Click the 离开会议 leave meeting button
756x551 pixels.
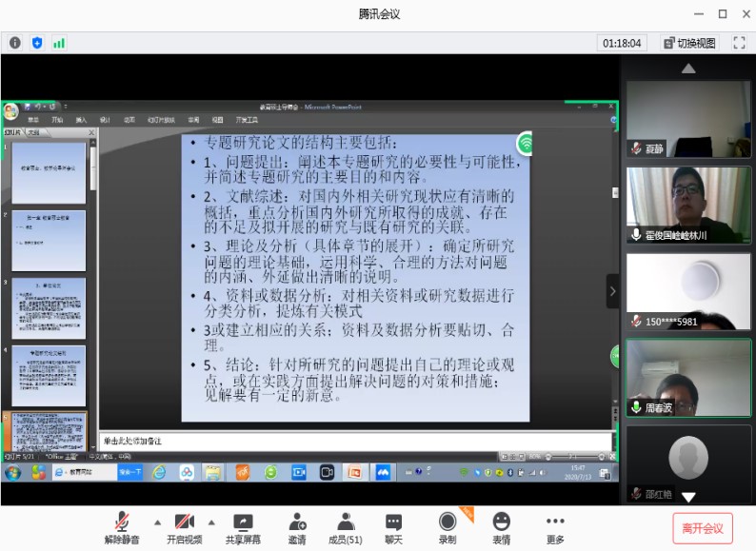click(703, 528)
